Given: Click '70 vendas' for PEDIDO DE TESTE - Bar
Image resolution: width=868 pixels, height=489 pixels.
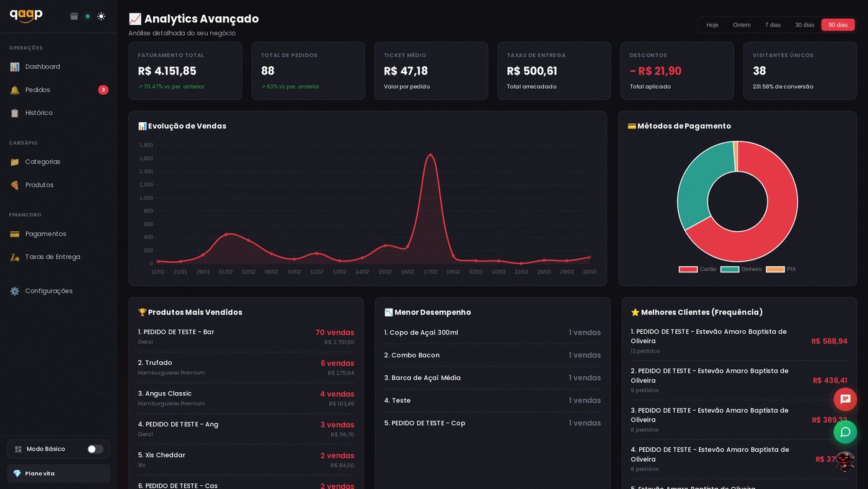Looking at the screenshot, I should 335,333.
